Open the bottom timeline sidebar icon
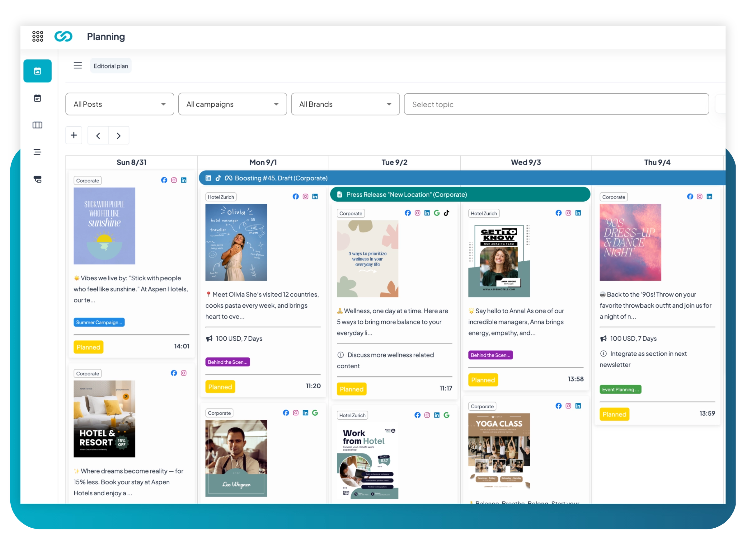This screenshot has height=560, width=747. (x=37, y=179)
